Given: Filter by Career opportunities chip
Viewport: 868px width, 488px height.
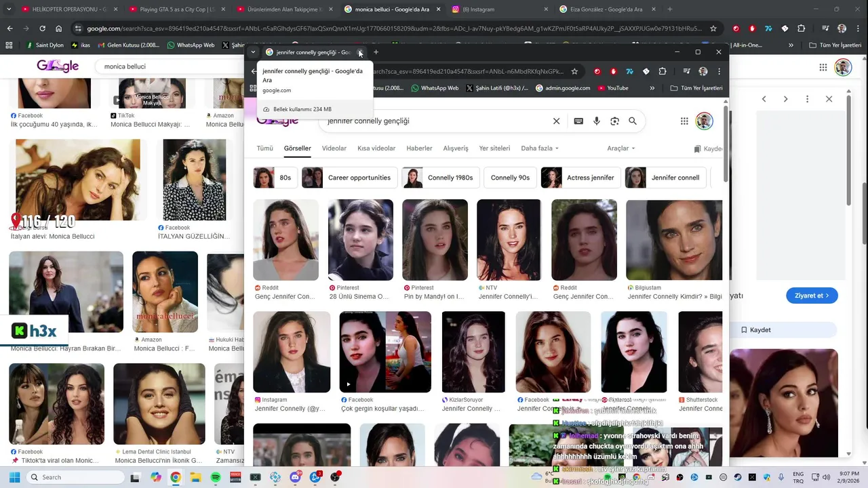Looking at the screenshot, I should point(349,178).
